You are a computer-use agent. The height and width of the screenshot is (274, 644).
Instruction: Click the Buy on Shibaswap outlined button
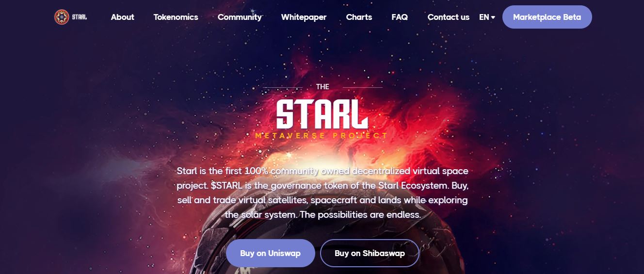pos(370,253)
